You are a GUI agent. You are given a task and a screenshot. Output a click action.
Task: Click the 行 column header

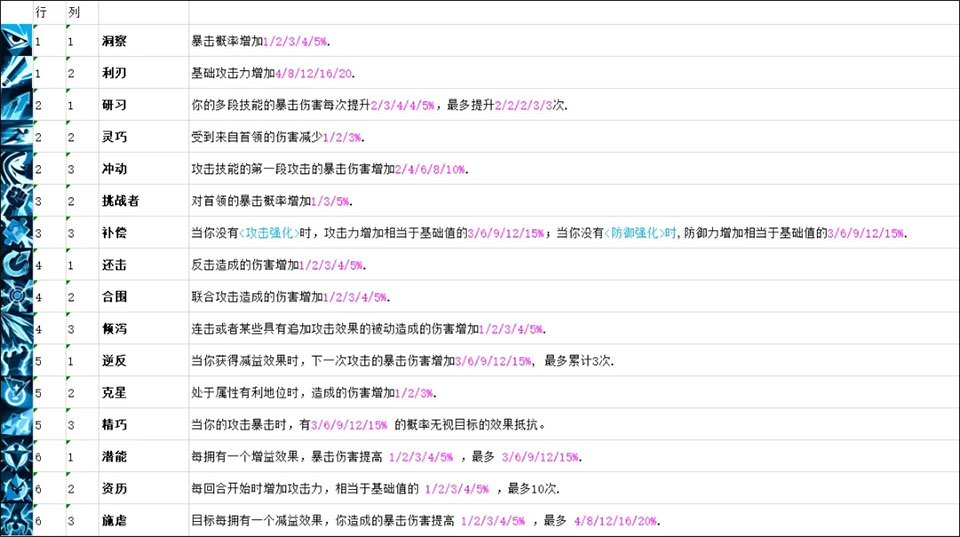click(x=40, y=12)
